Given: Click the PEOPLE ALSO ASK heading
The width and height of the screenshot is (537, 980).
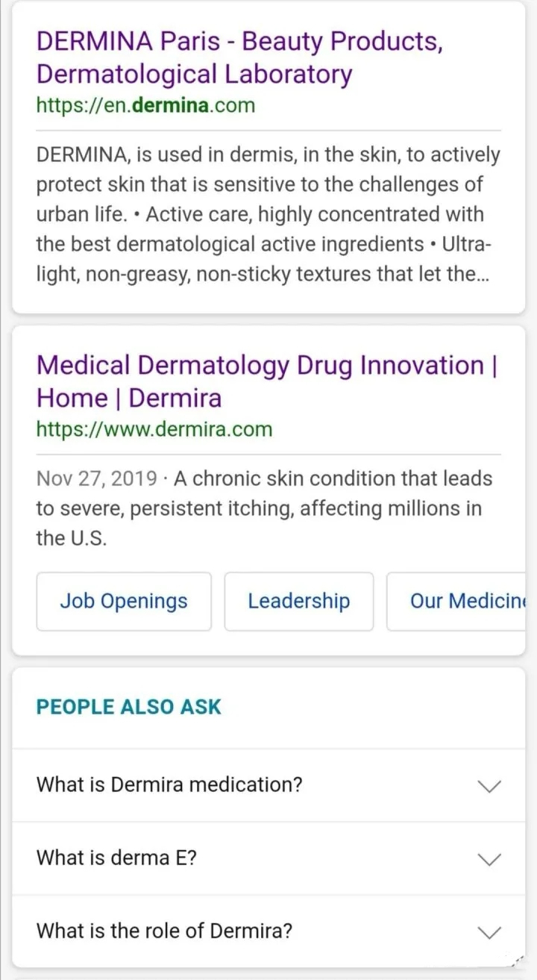Looking at the screenshot, I should (x=128, y=707).
